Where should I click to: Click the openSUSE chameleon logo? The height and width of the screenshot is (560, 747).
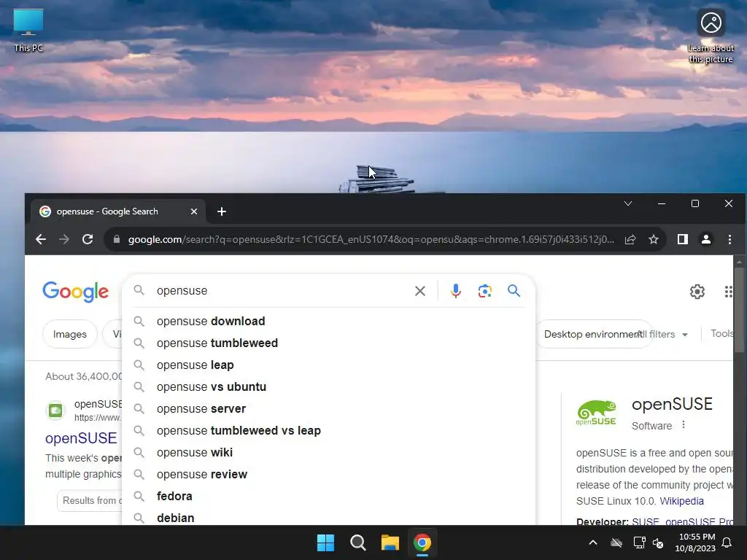tap(596, 413)
